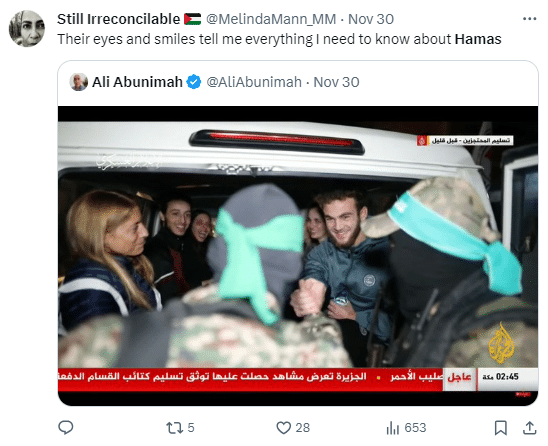Open the Ali Abunimah name in quoted post
The image size is (548, 446).
point(137,82)
